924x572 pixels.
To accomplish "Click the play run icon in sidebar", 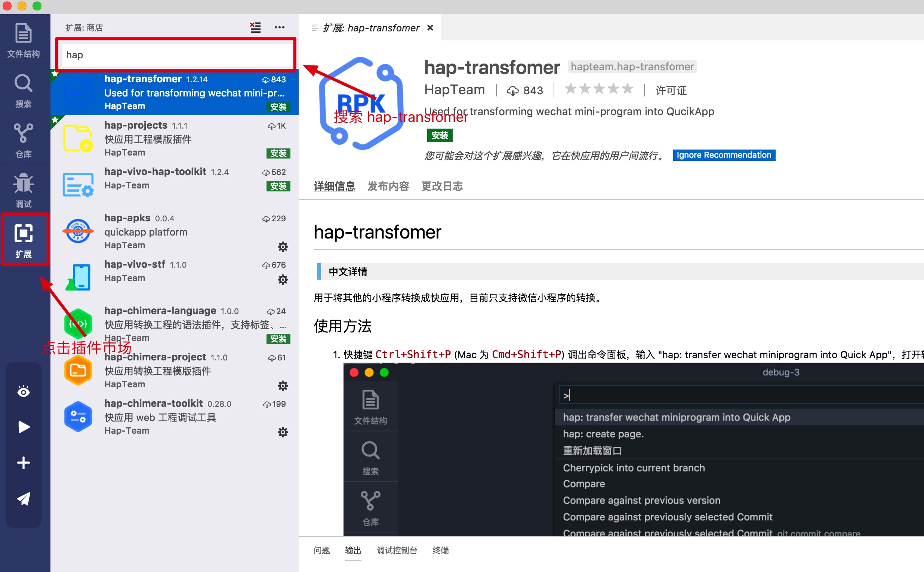I will pos(24,427).
